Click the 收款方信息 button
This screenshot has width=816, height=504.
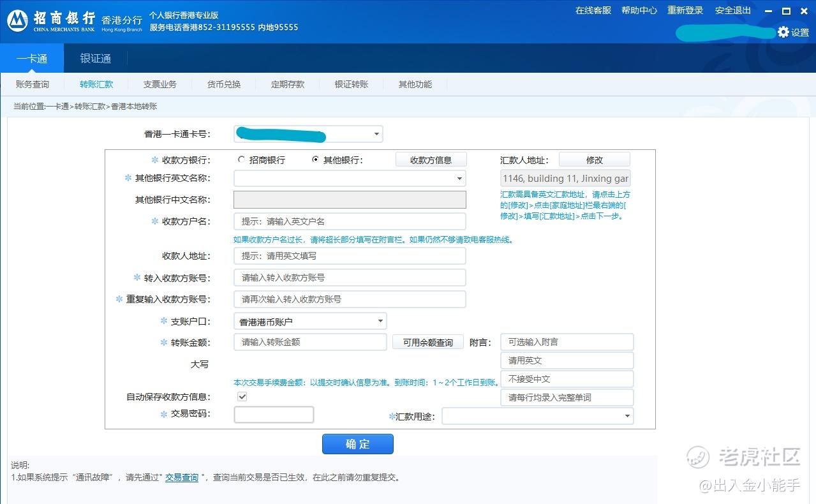[431, 159]
